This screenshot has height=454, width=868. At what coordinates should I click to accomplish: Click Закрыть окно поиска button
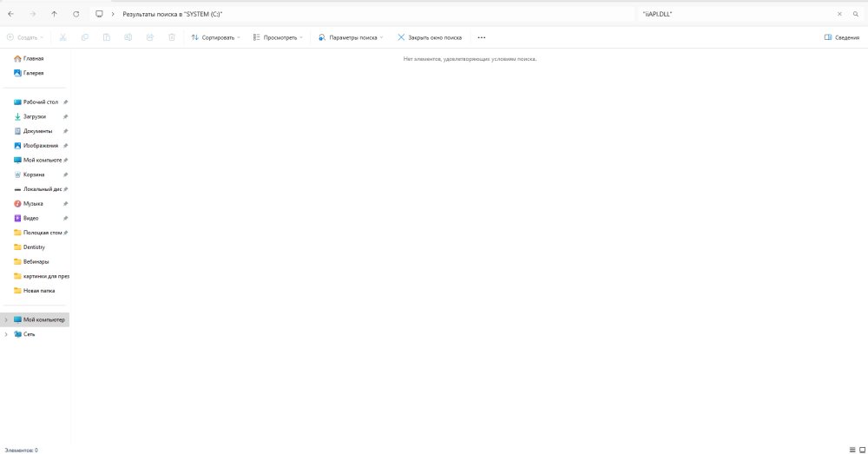[430, 37]
